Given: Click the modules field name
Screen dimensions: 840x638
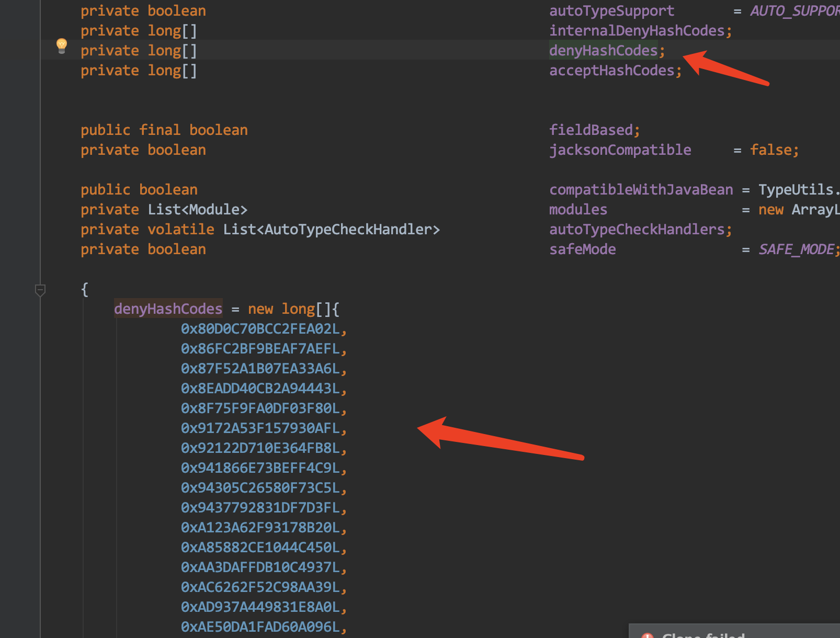Looking at the screenshot, I should click(578, 210).
